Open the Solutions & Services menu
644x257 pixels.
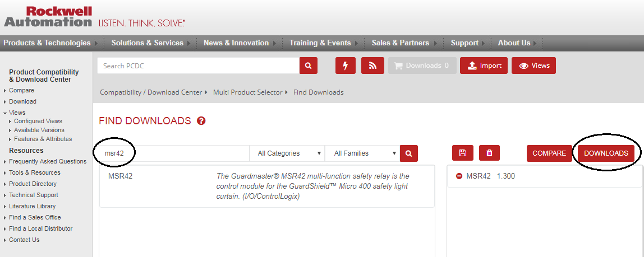[x=148, y=43]
